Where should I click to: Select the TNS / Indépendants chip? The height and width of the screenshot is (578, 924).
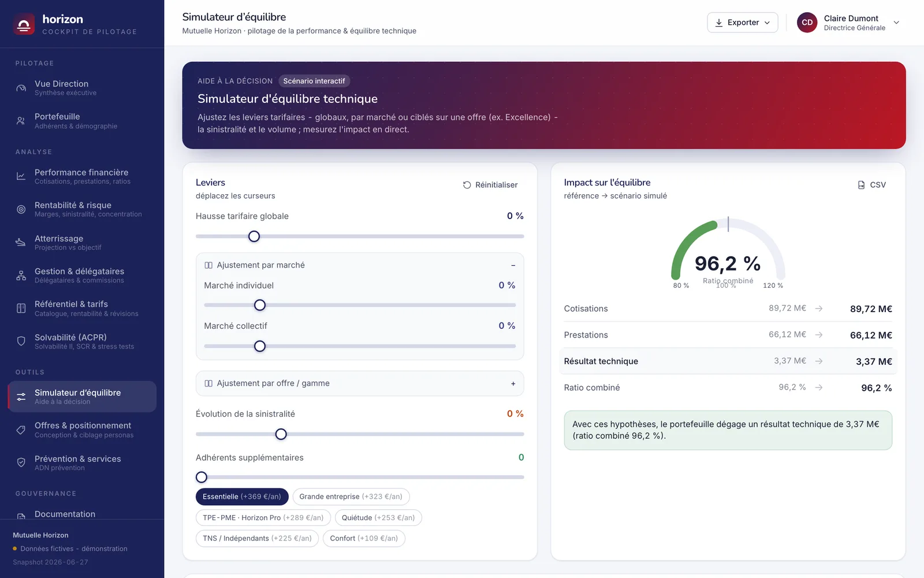(x=257, y=538)
